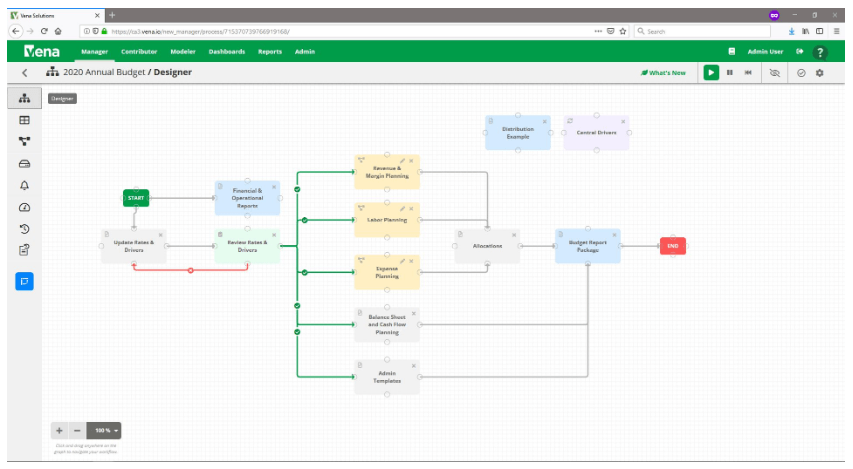
Task: Edit Revenue & Margin Planning with pencil
Action: [403, 161]
